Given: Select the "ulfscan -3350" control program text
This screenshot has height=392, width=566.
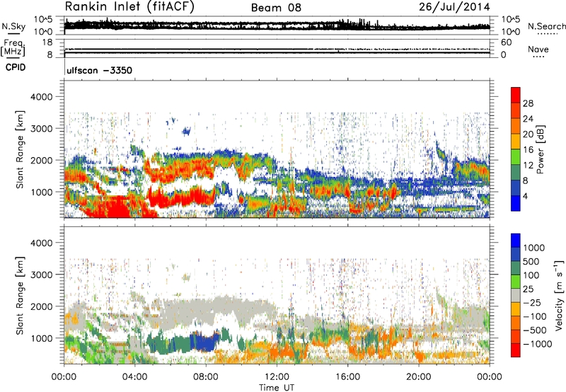Looking at the screenshot, I should pyautogui.click(x=99, y=70).
